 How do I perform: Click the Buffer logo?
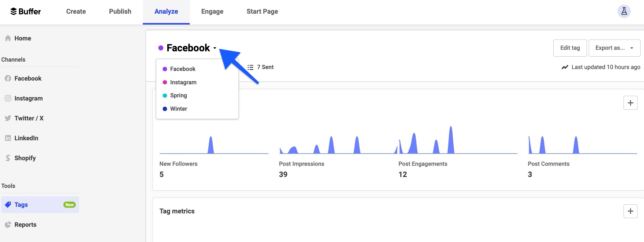coord(25,12)
